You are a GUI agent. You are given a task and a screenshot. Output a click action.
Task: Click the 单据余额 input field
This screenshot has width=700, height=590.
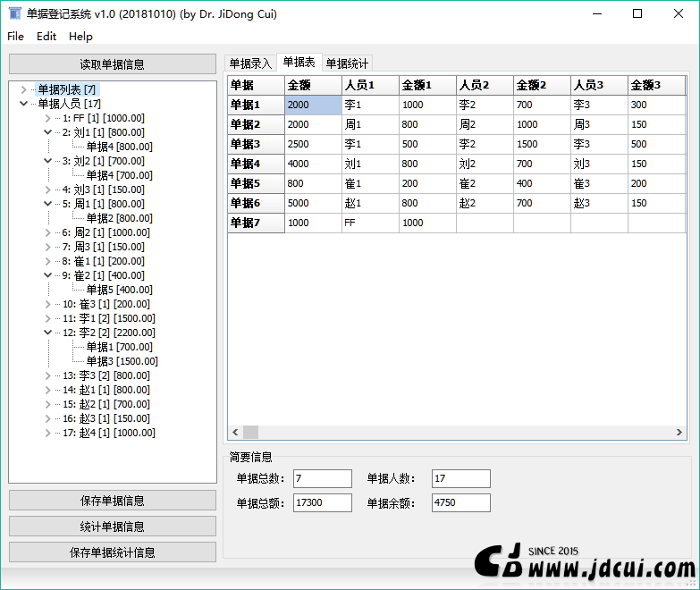pos(460,502)
